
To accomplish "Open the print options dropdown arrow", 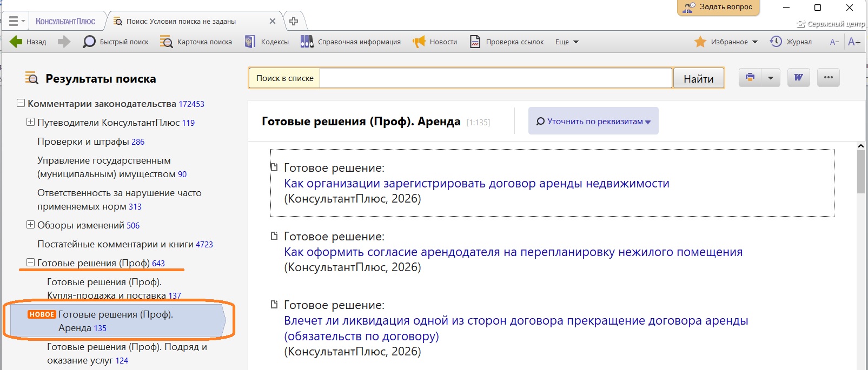I will coord(771,78).
